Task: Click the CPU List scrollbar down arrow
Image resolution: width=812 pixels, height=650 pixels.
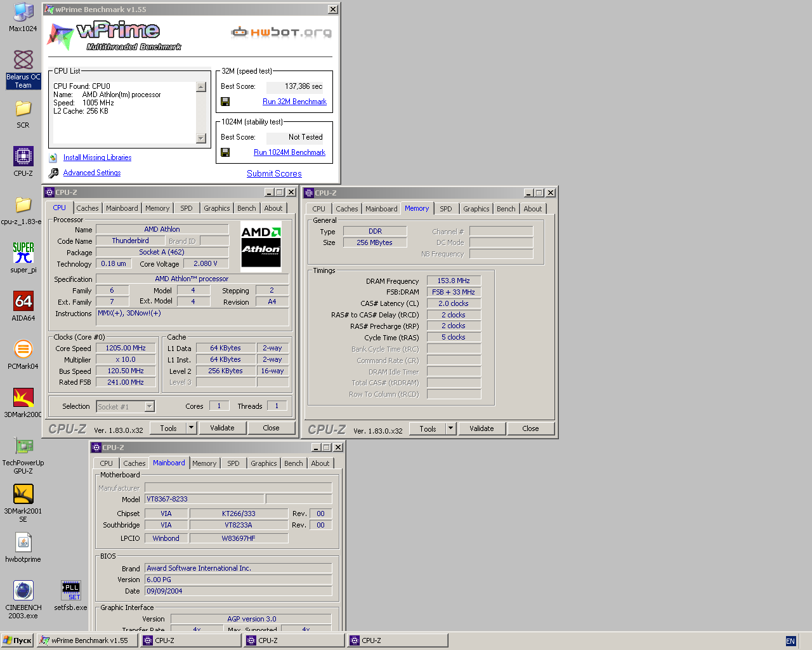Action: (x=201, y=138)
